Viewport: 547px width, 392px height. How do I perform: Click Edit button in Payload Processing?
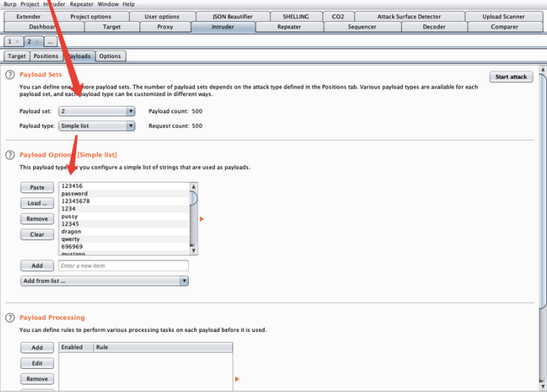coord(37,364)
